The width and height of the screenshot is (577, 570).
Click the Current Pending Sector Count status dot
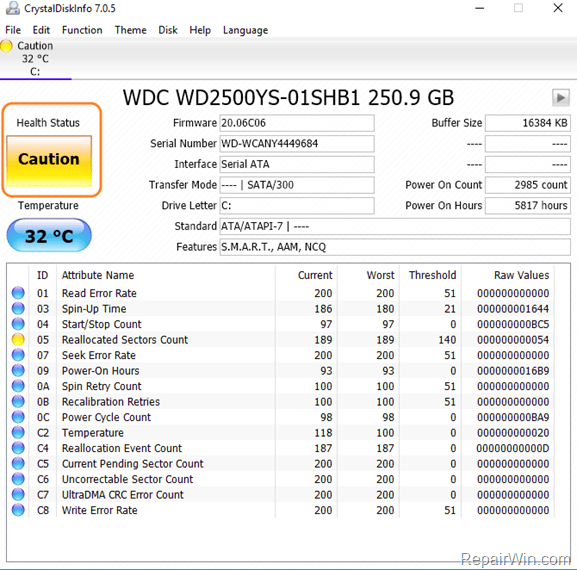[x=18, y=464]
